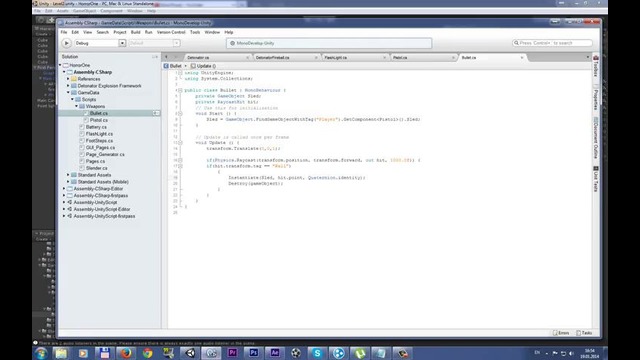Select Battery.cs in the solution tree

point(96,127)
